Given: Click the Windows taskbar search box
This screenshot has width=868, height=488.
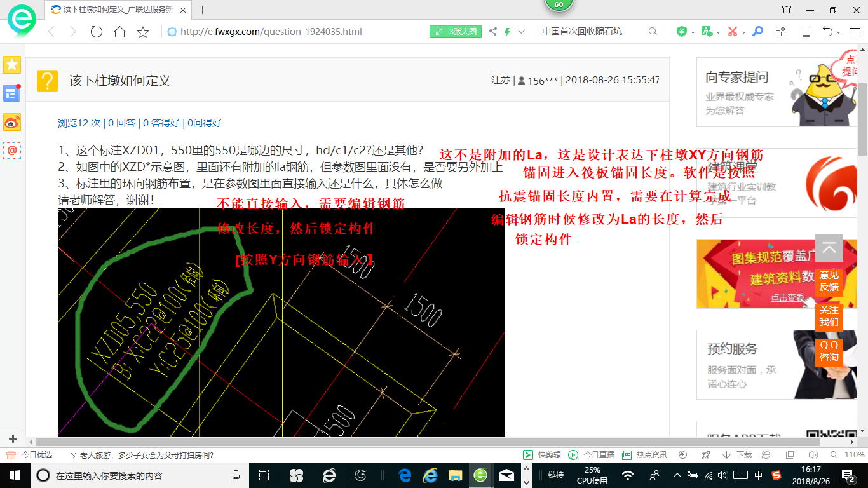Looking at the screenshot, I should click(140, 475).
